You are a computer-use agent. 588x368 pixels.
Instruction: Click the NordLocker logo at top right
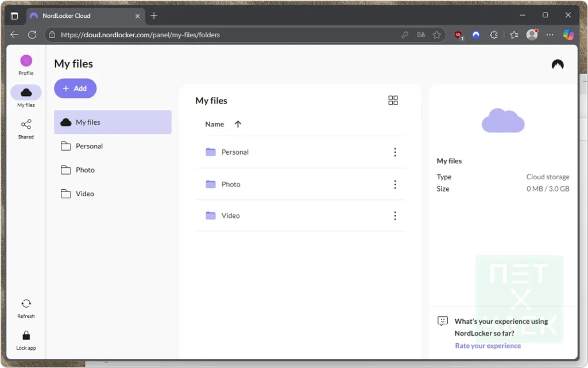coord(557,64)
